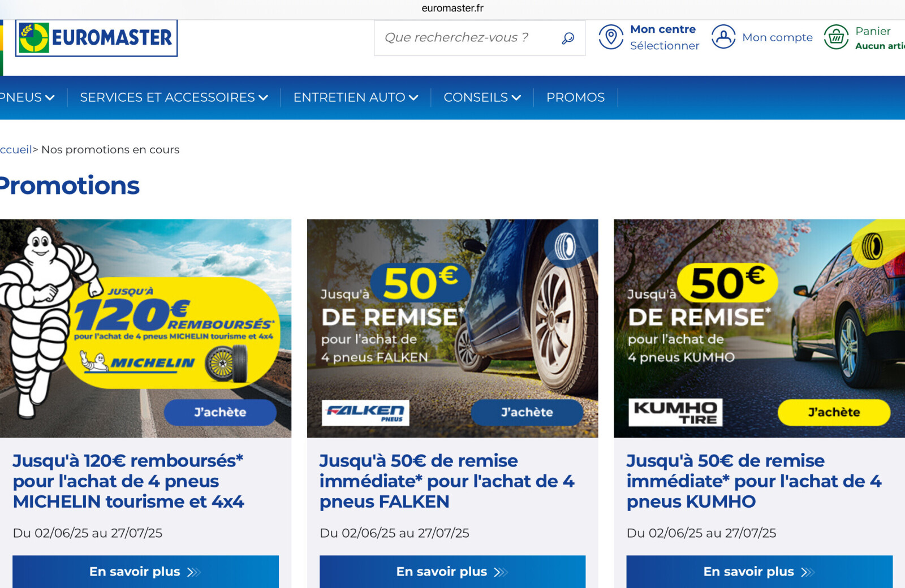Click J'achète on the Kumho banner
This screenshot has width=905, height=588.
tap(834, 412)
